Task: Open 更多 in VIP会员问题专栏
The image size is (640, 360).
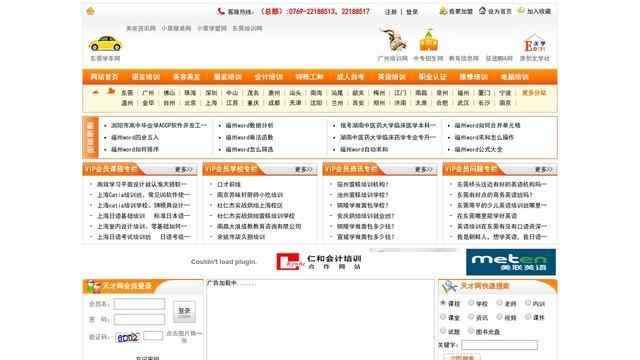Action: (543, 169)
